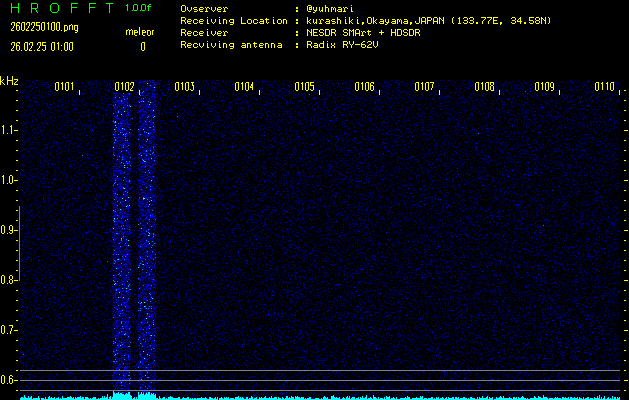Click the HROFFT title text
The width and height of the screenshot is (629, 400).
pos(58,8)
